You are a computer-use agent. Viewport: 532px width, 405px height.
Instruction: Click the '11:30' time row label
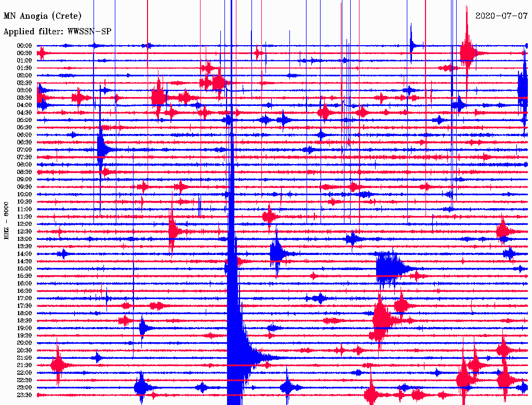click(x=24, y=217)
